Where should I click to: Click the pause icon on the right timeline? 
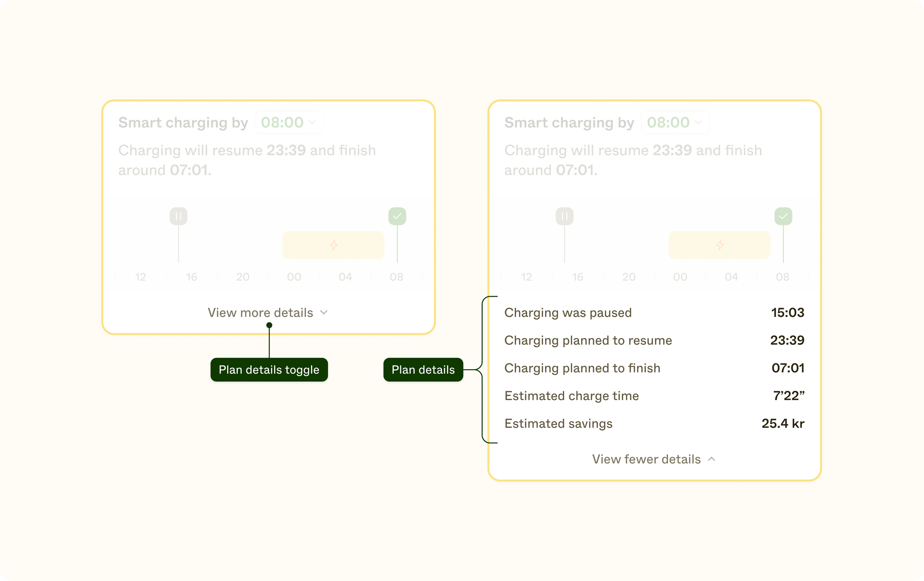pos(564,216)
